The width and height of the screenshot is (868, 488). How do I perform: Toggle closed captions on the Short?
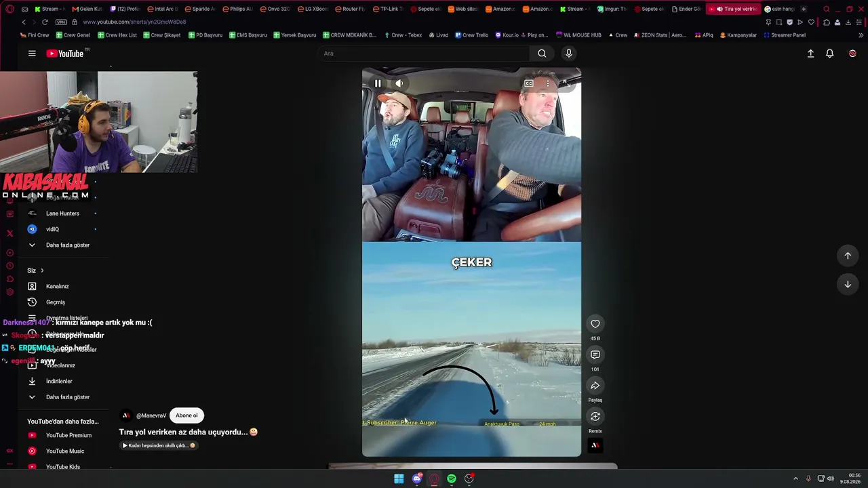pyautogui.click(x=529, y=83)
